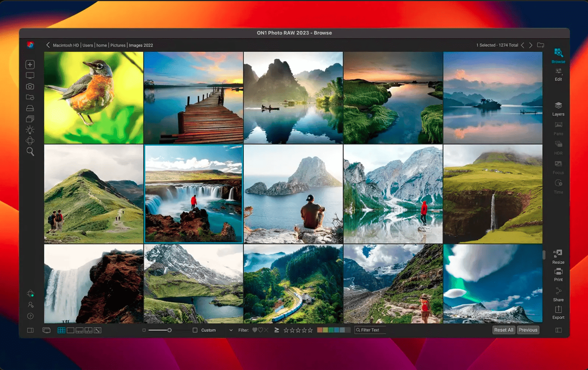Viewport: 588px width, 370px height.
Task: Click the greater-than-or-equal rating operator
Action: click(276, 330)
